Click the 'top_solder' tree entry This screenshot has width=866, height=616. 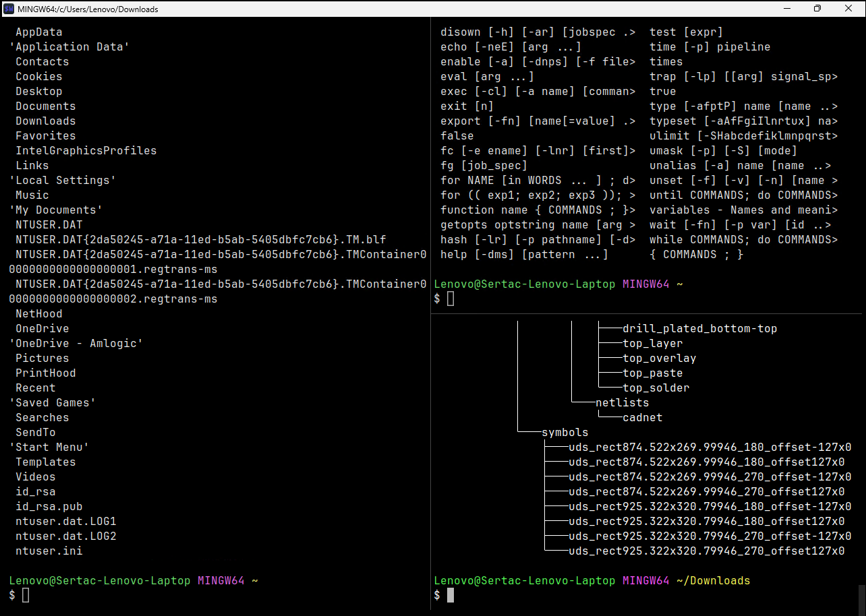(x=656, y=388)
